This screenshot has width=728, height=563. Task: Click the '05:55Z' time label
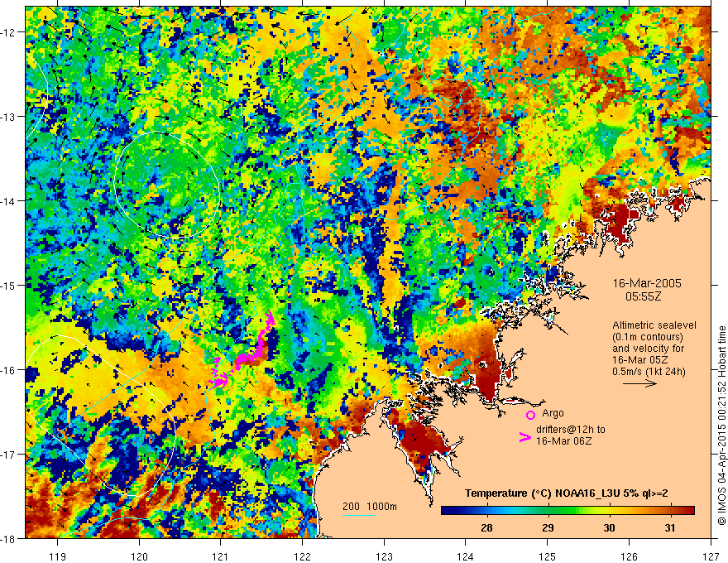(643, 296)
